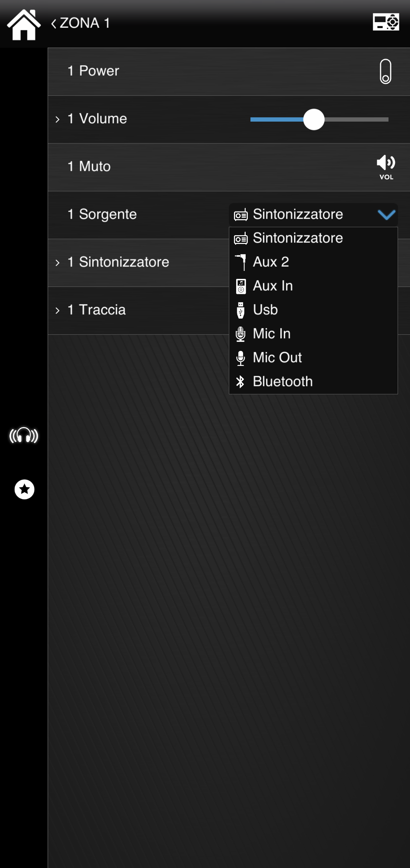Choose the Bluetooth source option
Viewport: 410px width, 868px height.
coord(313,382)
